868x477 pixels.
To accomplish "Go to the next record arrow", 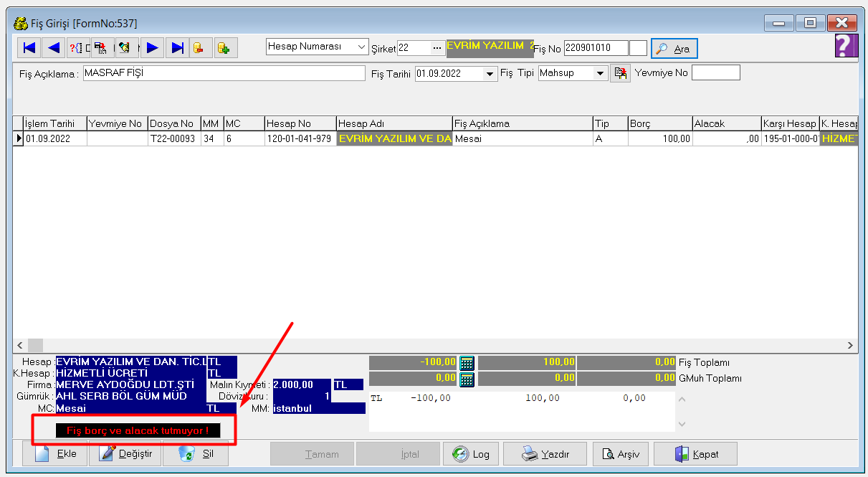I will (x=152, y=48).
